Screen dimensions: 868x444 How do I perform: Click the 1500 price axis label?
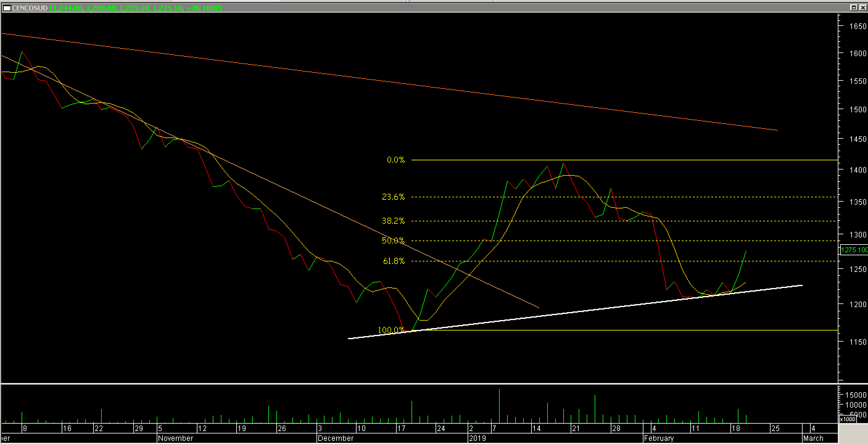click(x=858, y=109)
